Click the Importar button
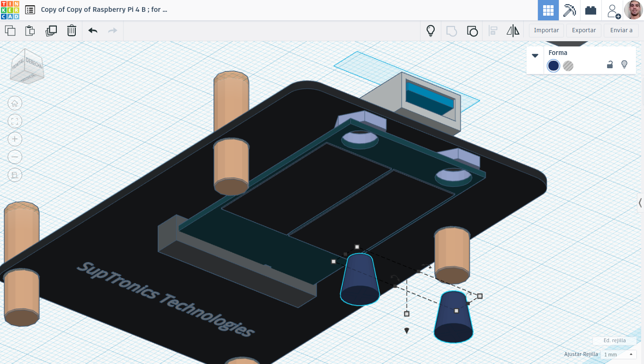 pos(546,30)
